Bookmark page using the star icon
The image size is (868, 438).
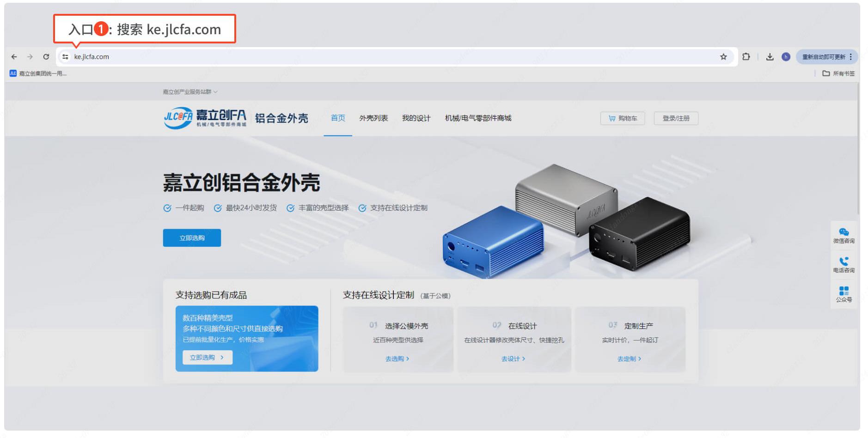pos(723,57)
